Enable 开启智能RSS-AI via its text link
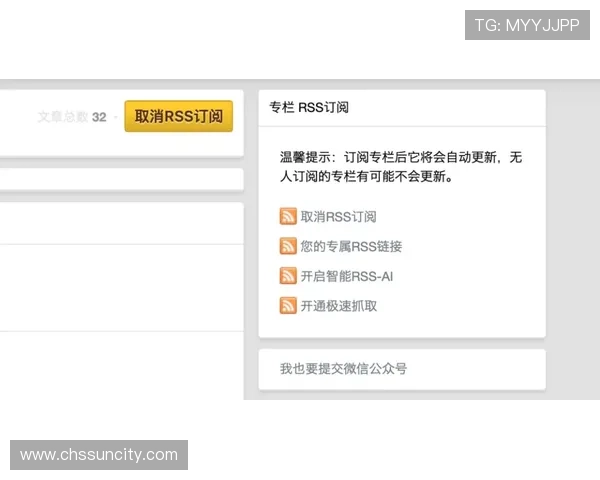Image resolution: width=600 pixels, height=480 pixels. pyautogui.click(x=347, y=276)
